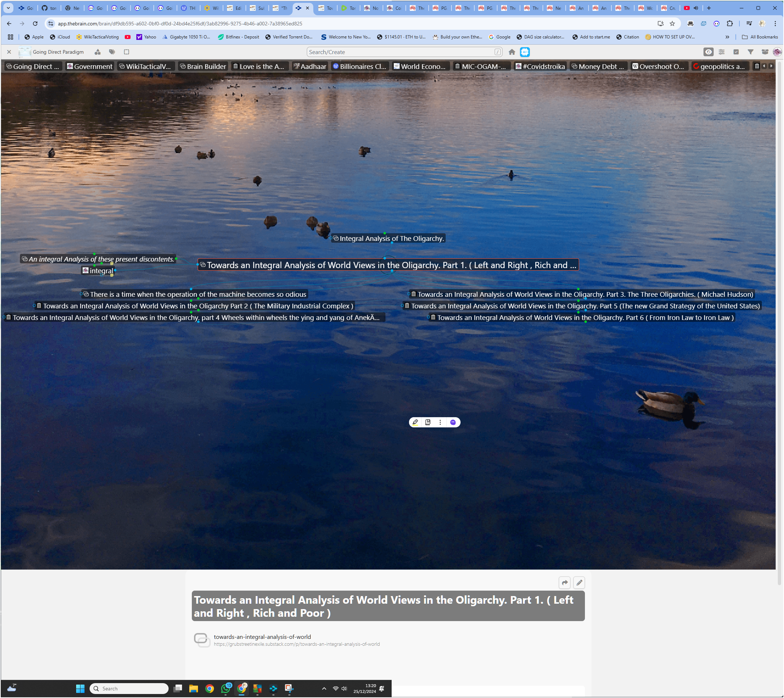Click the share arrow in notes panel

(x=565, y=583)
